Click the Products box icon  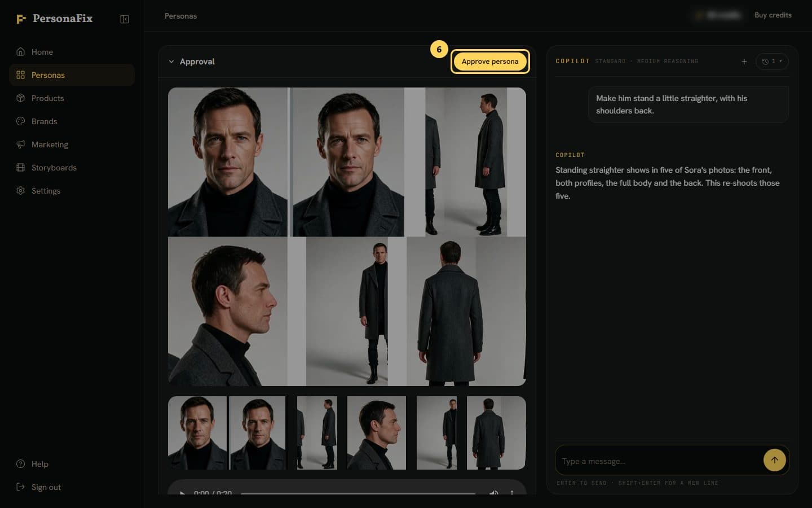click(21, 98)
